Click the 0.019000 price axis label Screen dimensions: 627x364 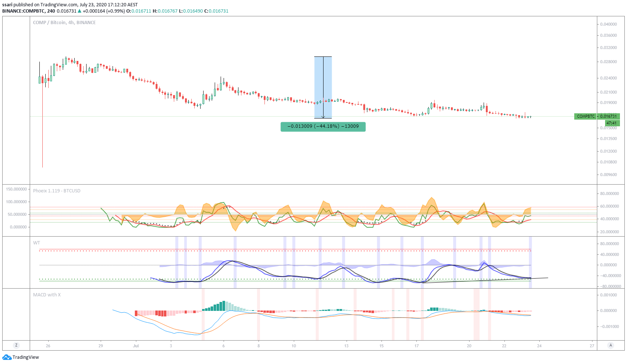tap(608, 103)
